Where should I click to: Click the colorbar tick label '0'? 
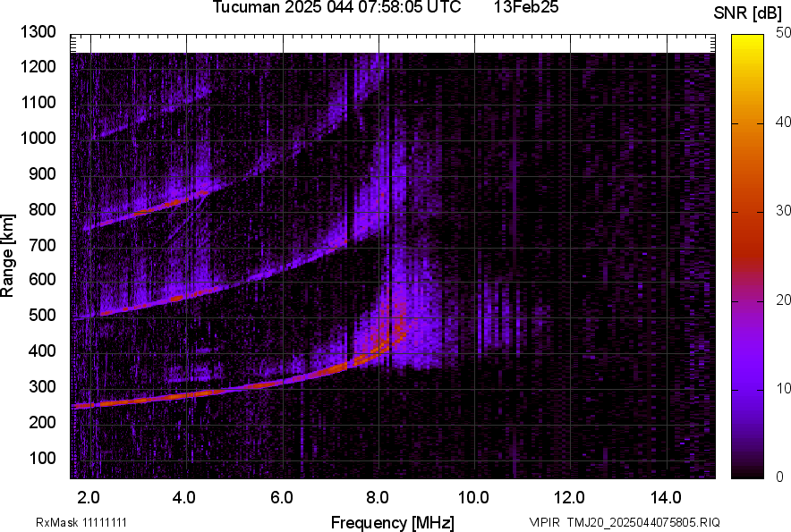click(780, 477)
